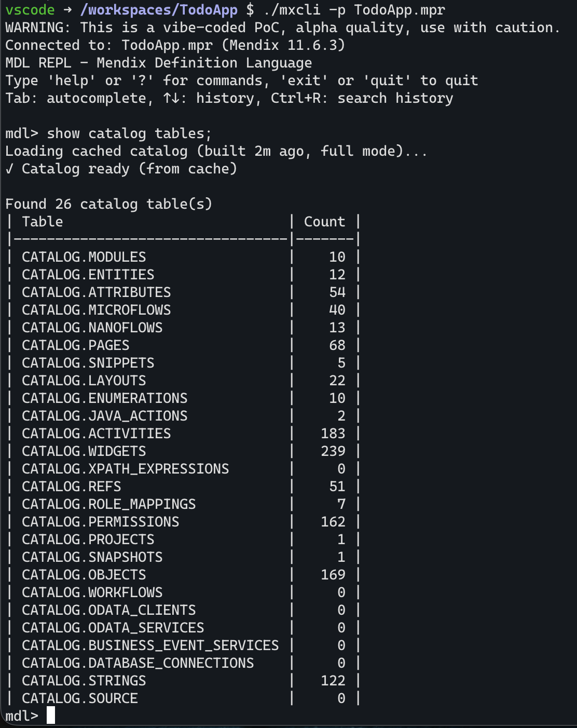
Task: Click the CATALOG.PERMISSIONS table name
Action: tap(101, 522)
